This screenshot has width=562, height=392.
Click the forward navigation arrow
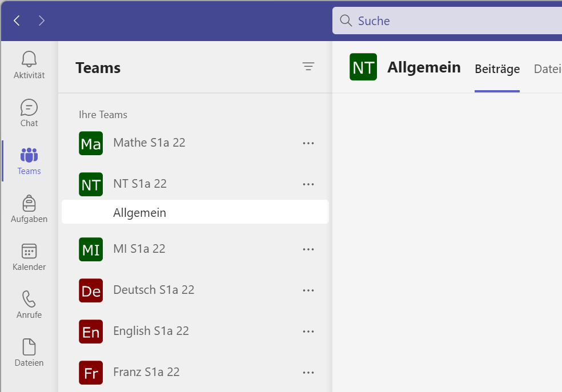coord(42,21)
